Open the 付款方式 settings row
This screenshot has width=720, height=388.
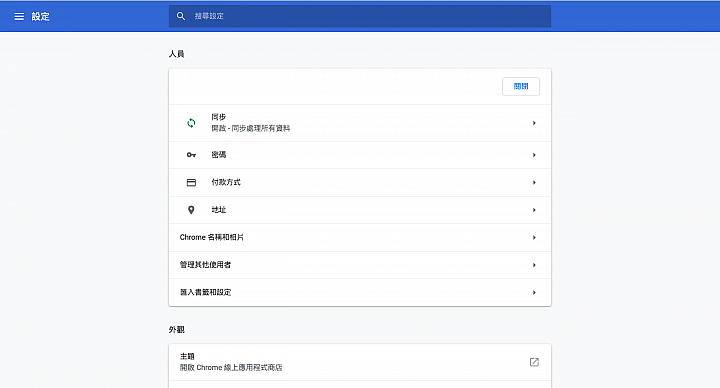point(360,182)
